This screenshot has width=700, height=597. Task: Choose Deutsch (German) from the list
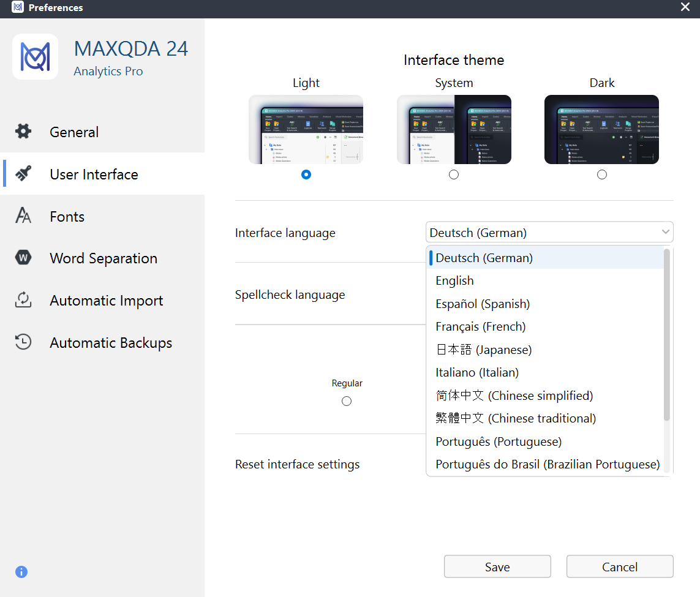tap(546, 258)
